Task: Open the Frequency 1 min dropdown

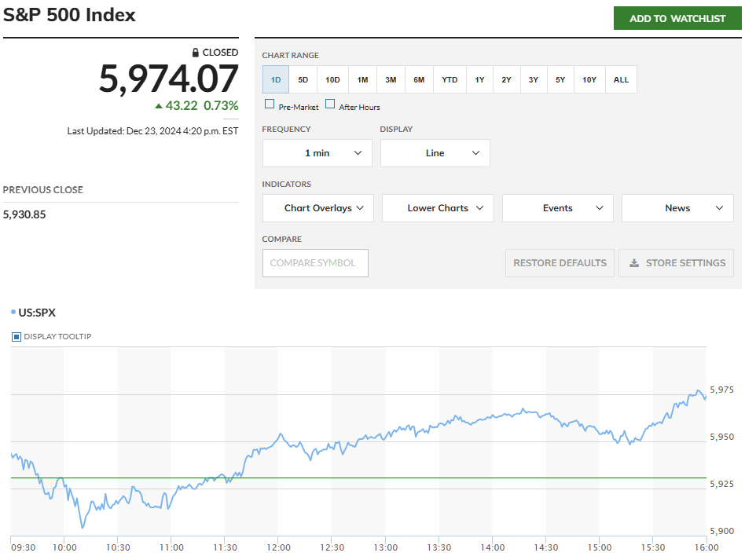Action: [x=317, y=153]
